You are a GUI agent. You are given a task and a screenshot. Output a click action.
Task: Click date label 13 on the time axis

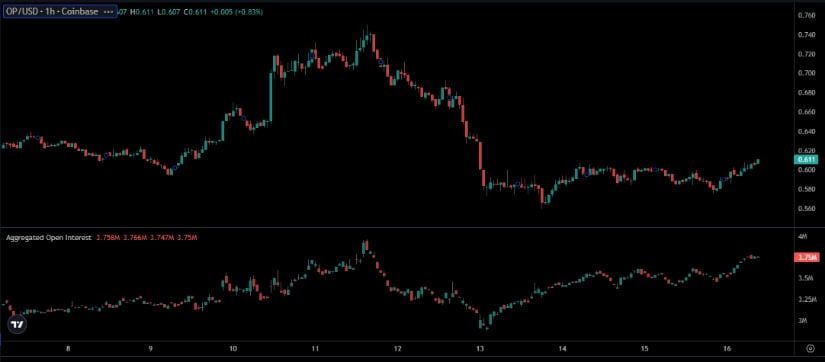point(480,348)
